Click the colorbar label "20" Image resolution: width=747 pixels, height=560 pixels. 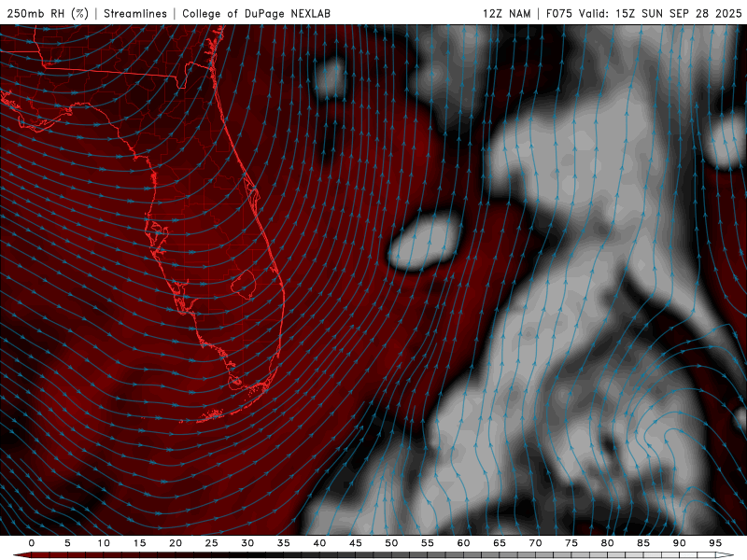click(176, 543)
